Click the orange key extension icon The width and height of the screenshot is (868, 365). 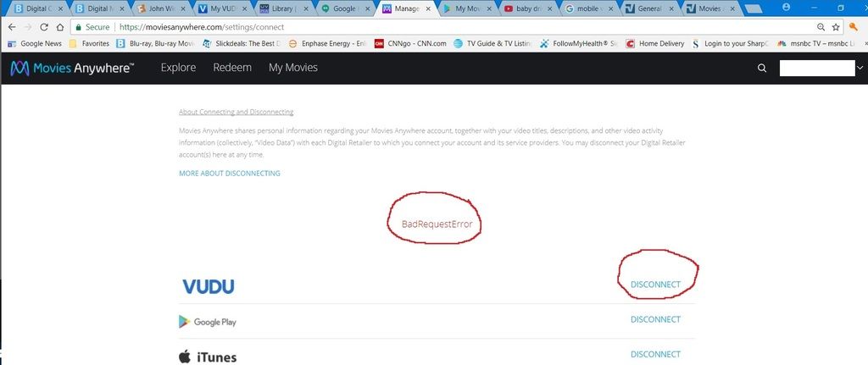[x=854, y=26]
